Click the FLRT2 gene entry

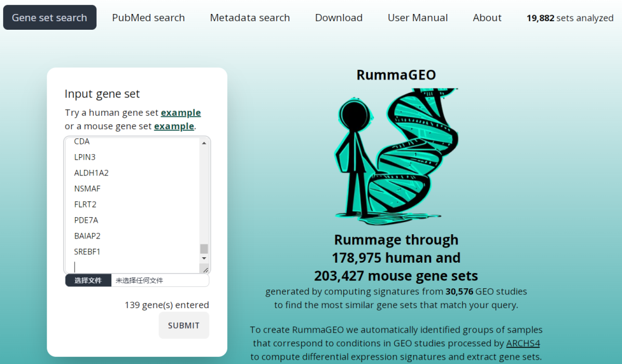(85, 205)
